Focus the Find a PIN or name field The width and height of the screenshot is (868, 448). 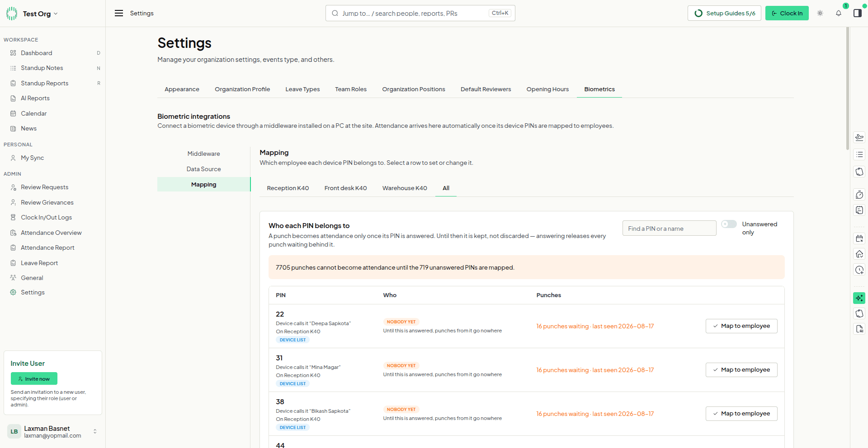669,229
